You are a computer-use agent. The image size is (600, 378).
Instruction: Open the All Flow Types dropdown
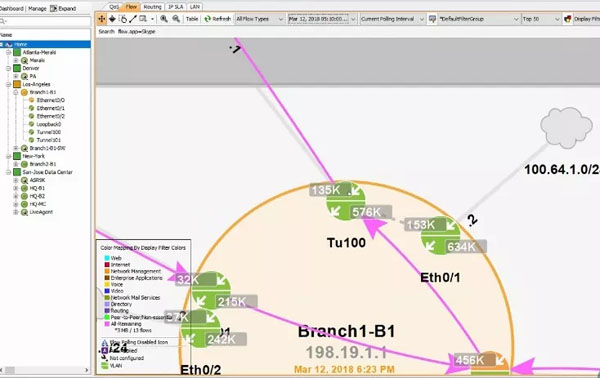coord(259,19)
